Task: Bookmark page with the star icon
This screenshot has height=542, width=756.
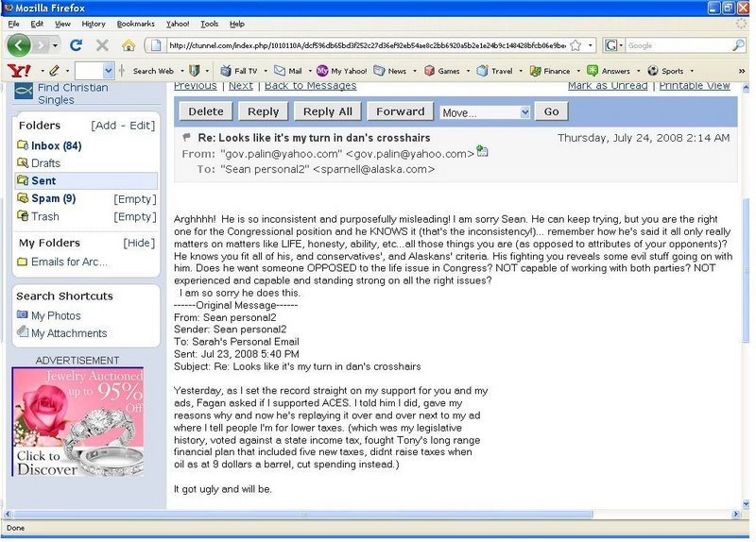Action: click(576, 45)
